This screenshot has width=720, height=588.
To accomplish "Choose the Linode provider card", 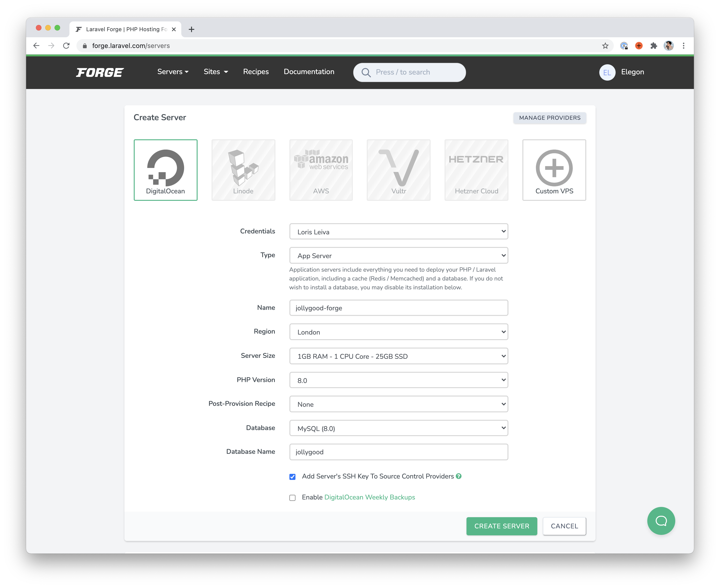I will click(243, 170).
